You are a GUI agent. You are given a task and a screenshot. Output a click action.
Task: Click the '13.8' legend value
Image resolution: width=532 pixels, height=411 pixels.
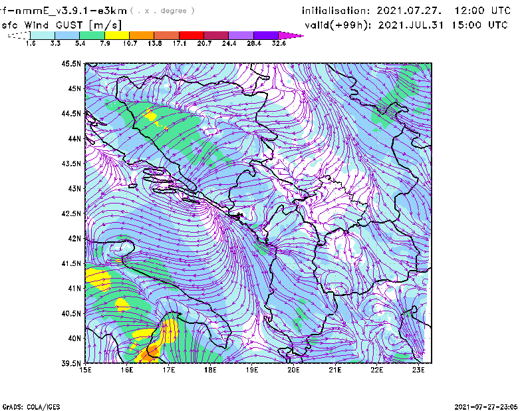click(x=155, y=43)
